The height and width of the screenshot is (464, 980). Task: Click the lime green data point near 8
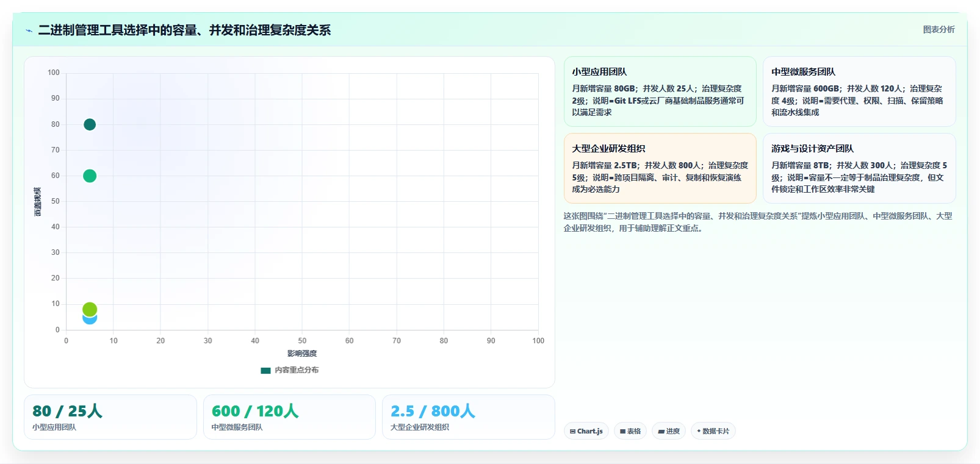point(90,309)
